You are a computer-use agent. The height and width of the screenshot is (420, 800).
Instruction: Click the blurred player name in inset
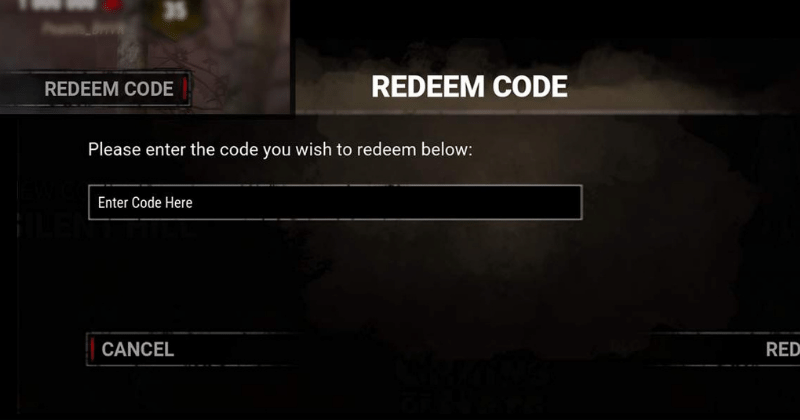pos(83,29)
